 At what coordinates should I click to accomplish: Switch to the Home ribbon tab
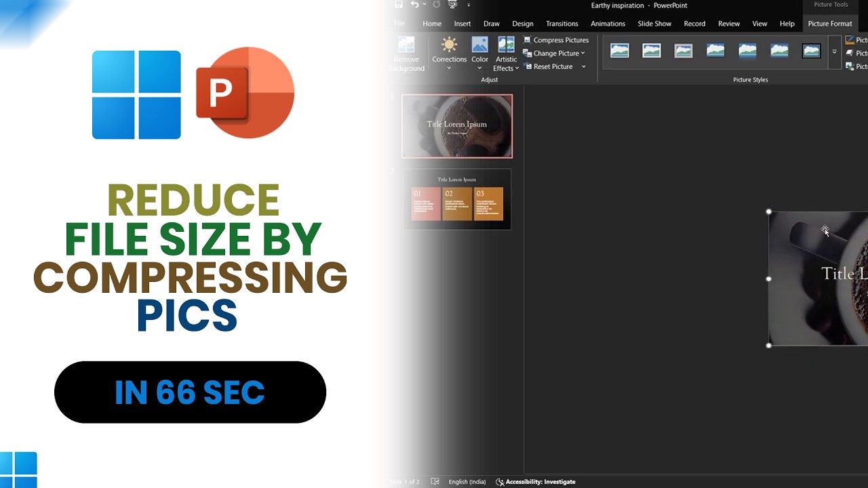[432, 24]
